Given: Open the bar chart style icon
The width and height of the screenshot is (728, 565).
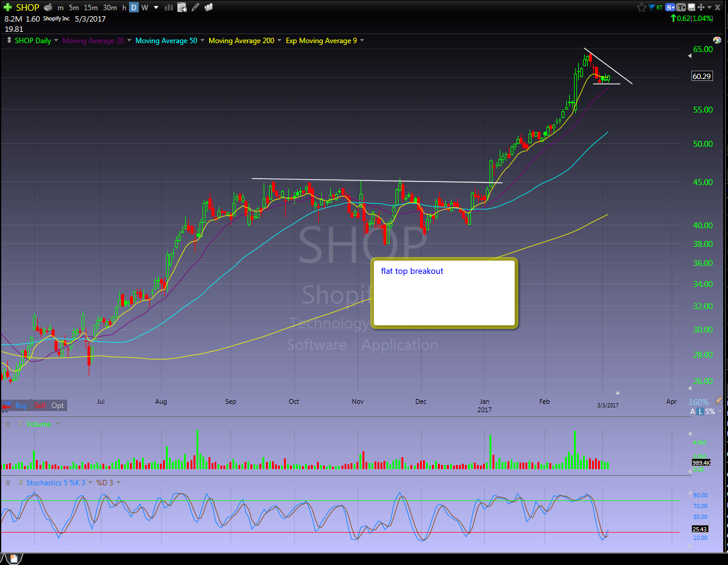Looking at the screenshot, I should [168, 8].
